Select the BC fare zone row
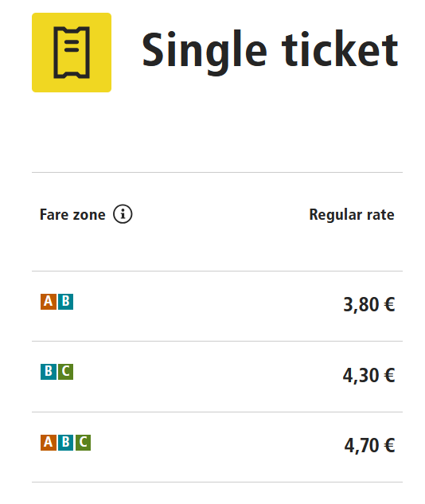The height and width of the screenshot is (504, 425). point(217,377)
